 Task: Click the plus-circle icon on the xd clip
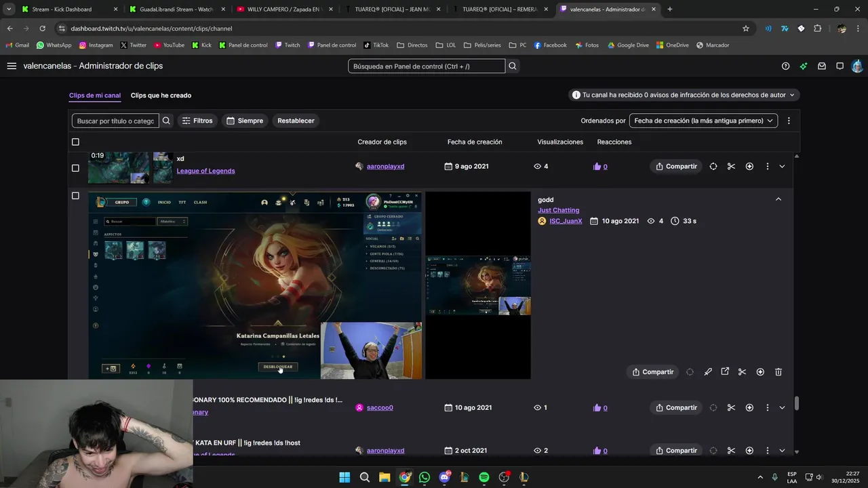749,166
